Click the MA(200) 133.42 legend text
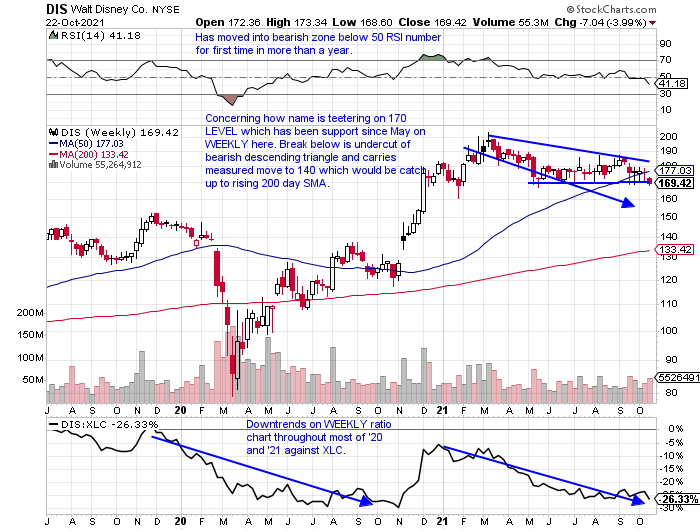Viewport: 700px width, 530px height. point(94,154)
